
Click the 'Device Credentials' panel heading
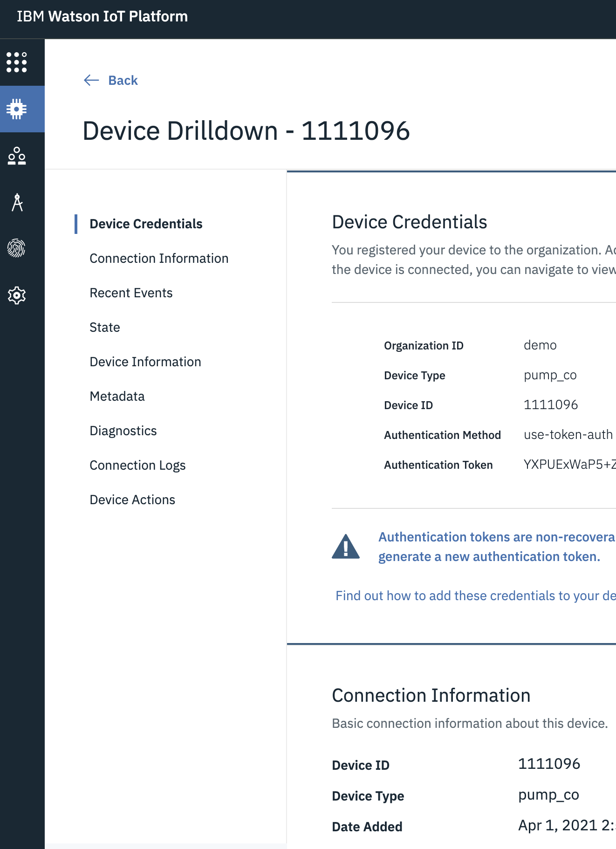tap(409, 222)
